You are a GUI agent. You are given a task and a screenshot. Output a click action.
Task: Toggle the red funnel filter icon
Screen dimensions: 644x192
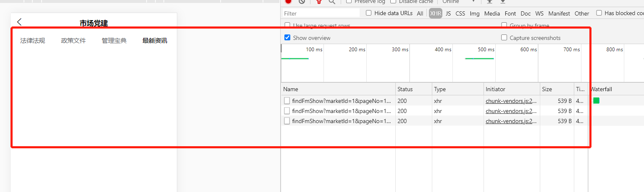tap(319, 2)
